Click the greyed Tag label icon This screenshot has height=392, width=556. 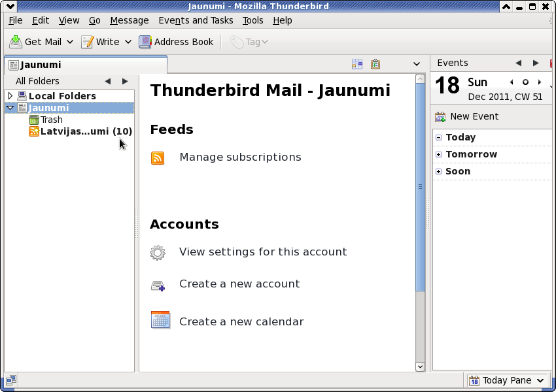[x=237, y=42]
